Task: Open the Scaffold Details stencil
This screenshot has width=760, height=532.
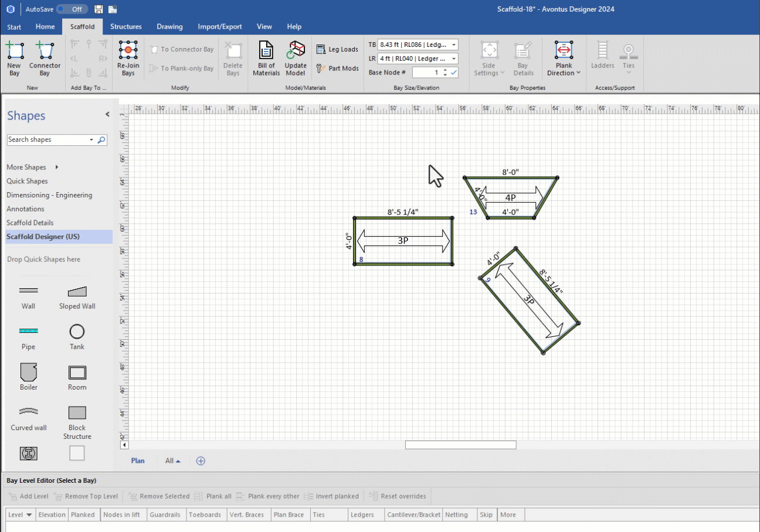Action: point(30,223)
